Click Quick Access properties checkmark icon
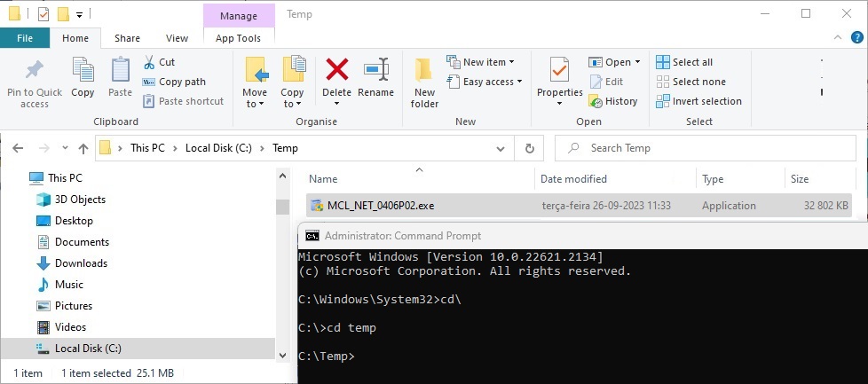This screenshot has height=384, width=868. pyautogui.click(x=43, y=14)
